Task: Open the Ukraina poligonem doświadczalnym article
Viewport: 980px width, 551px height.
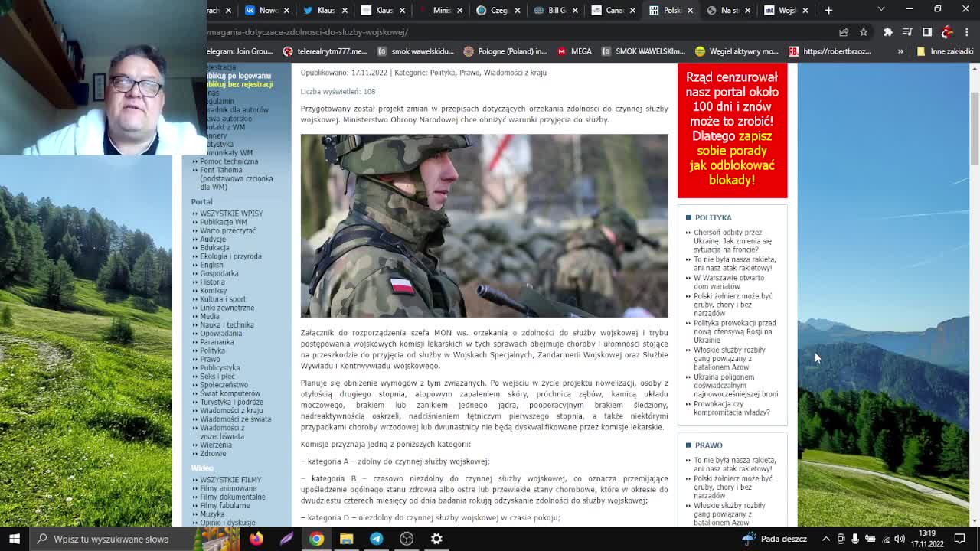Action: click(x=736, y=386)
